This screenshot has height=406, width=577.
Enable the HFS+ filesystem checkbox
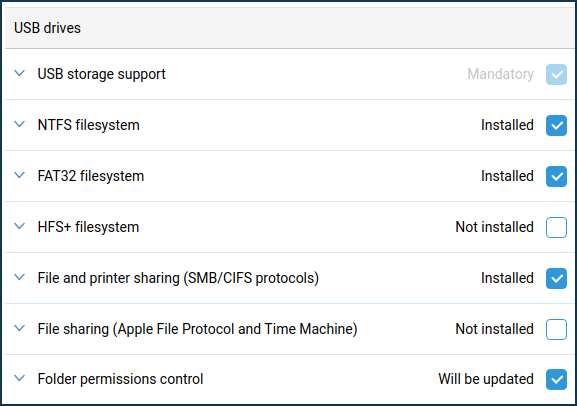click(x=556, y=227)
